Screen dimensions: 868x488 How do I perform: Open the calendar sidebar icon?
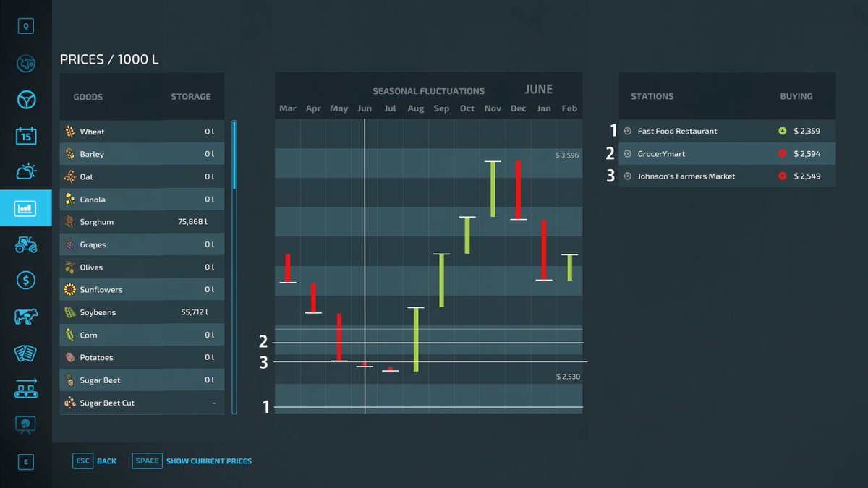point(26,135)
